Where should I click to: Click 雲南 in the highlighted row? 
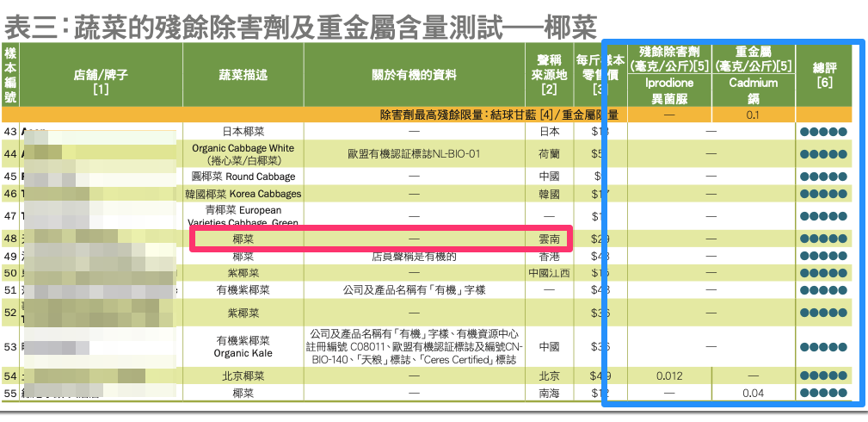(548, 239)
